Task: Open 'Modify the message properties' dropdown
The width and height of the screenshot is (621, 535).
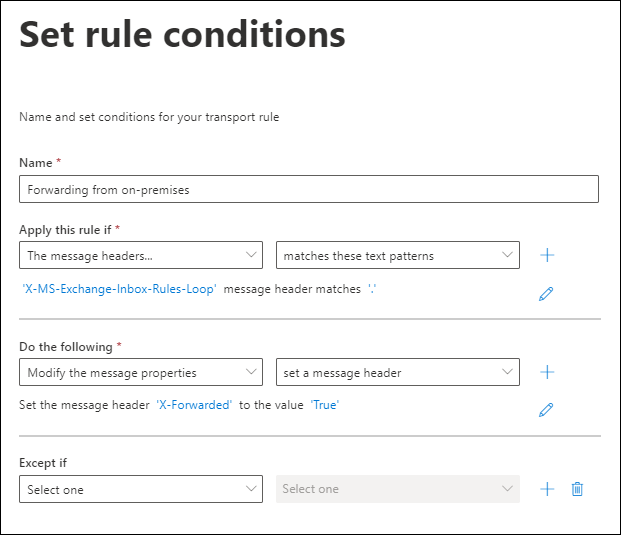Action: [141, 373]
